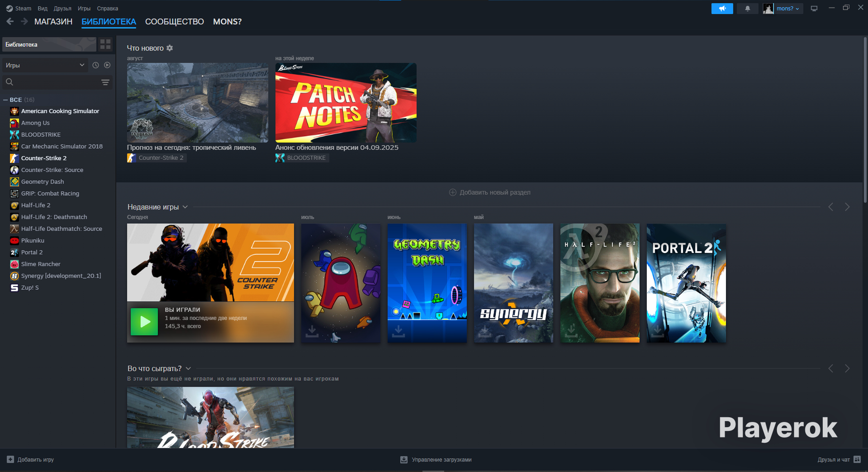Open the Synergy cover art

[x=513, y=283]
